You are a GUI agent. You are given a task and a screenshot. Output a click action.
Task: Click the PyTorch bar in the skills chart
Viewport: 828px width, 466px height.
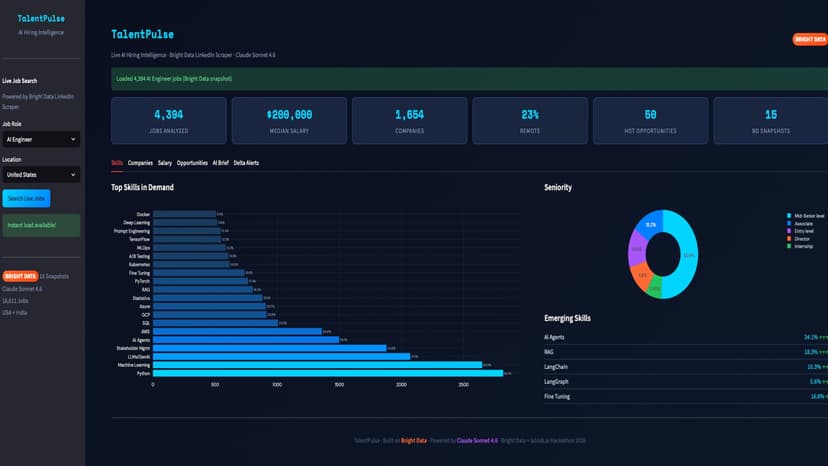(x=201, y=282)
